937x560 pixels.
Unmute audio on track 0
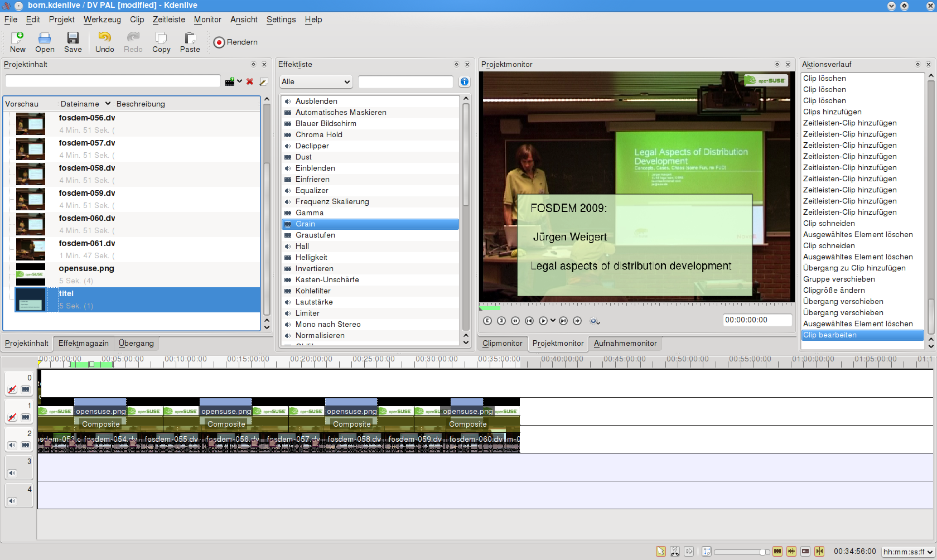[x=12, y=389]
